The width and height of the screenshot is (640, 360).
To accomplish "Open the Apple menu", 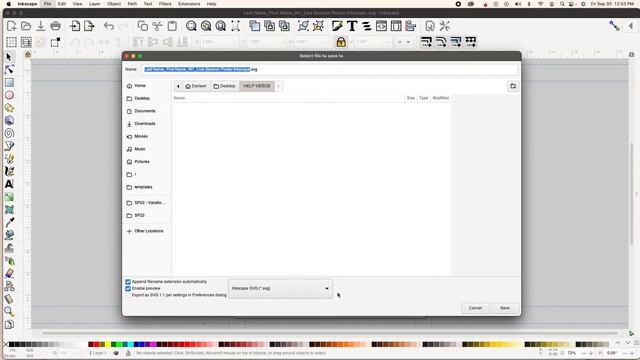I will [9, 4].
